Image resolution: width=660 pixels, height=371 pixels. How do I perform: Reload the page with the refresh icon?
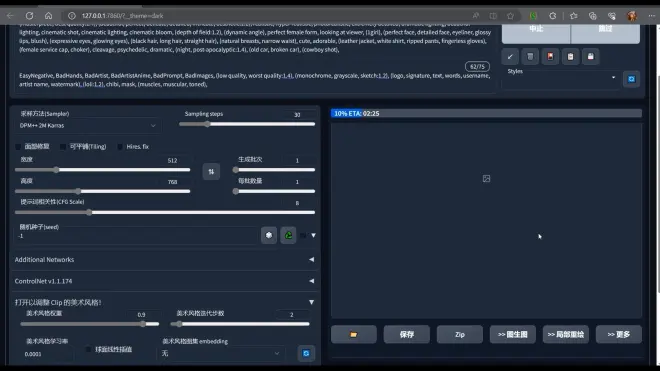(x=29, y=16)
